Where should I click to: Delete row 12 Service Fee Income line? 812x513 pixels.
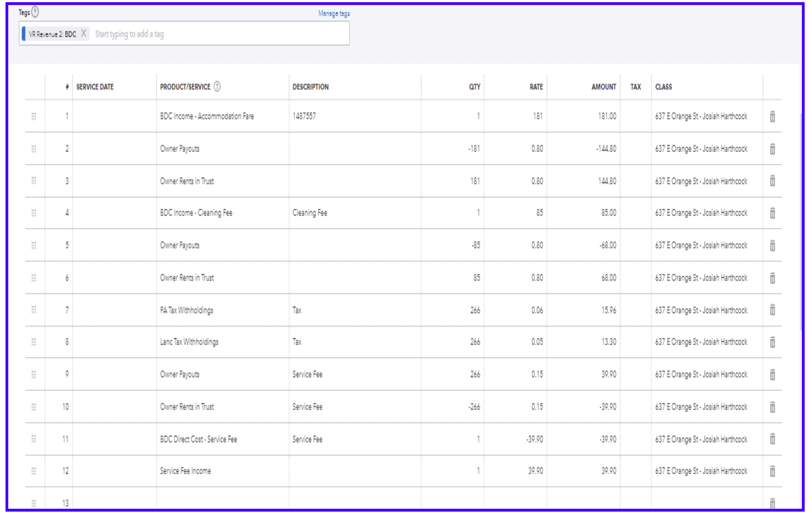772,471
